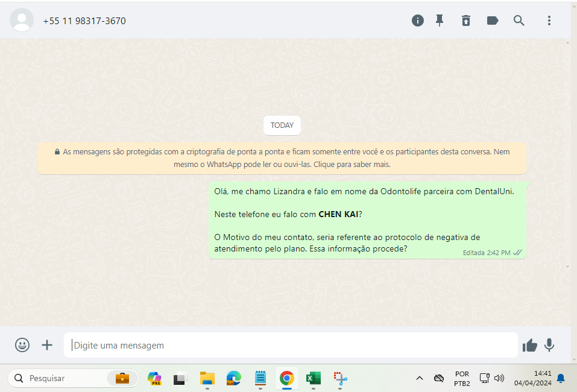Click the trash delete chat icon
This screenshot has height=392, width=577.
point(466,21)
